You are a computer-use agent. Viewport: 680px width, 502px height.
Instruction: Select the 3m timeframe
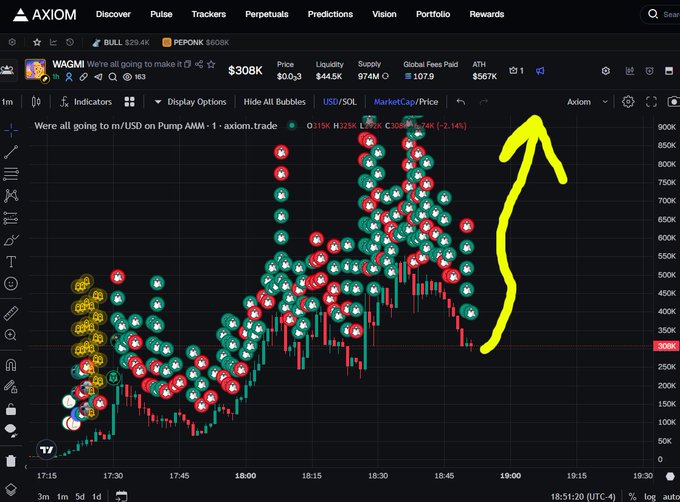click(x=43, y=496)
